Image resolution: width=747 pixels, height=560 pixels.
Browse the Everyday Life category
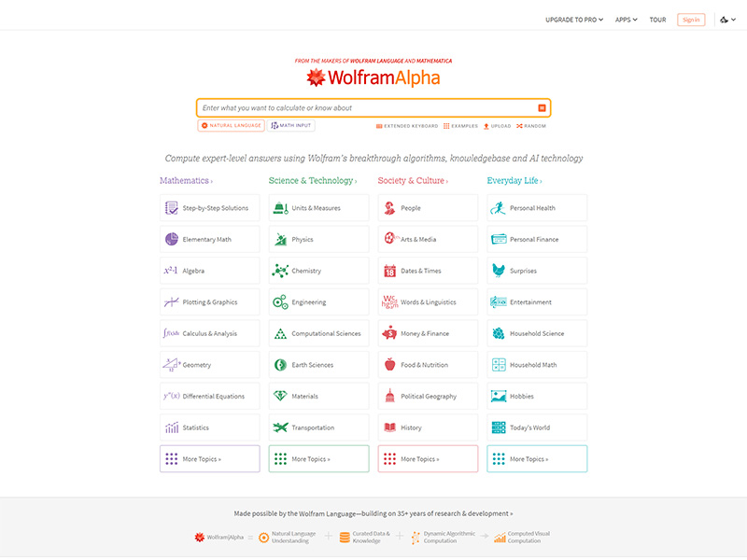[x=514, y=180]
